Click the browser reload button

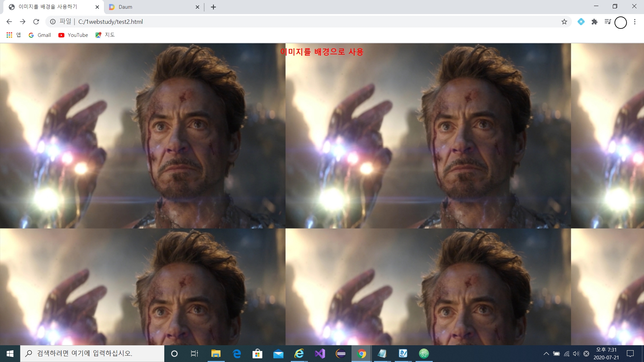coord(36,22)
